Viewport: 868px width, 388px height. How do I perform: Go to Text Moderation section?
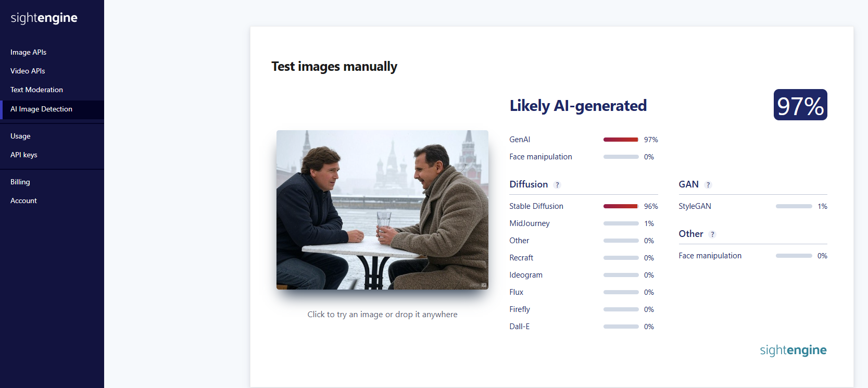pos(36,90)
